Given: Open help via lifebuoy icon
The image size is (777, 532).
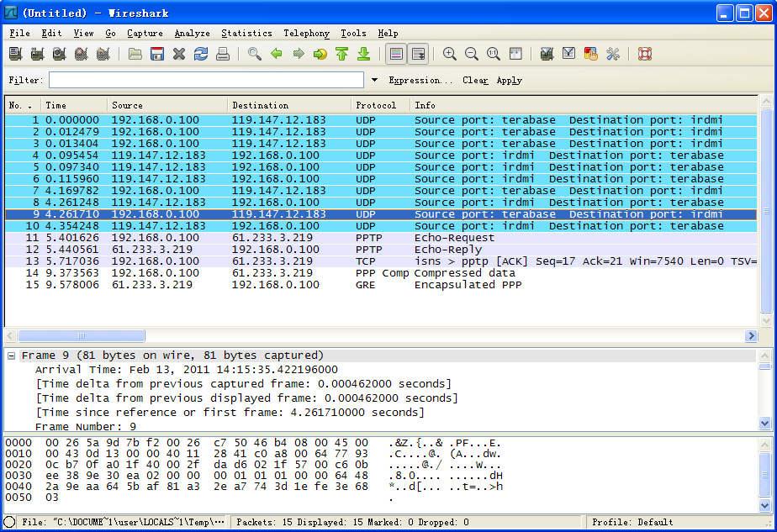Looking at the screenshot, I should (x=645, y=54).
